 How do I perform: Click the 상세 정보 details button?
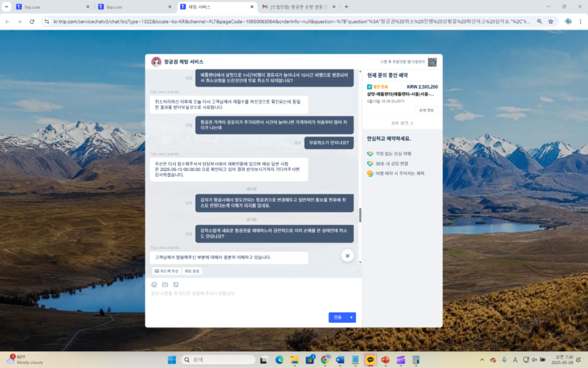coord(426,110)
